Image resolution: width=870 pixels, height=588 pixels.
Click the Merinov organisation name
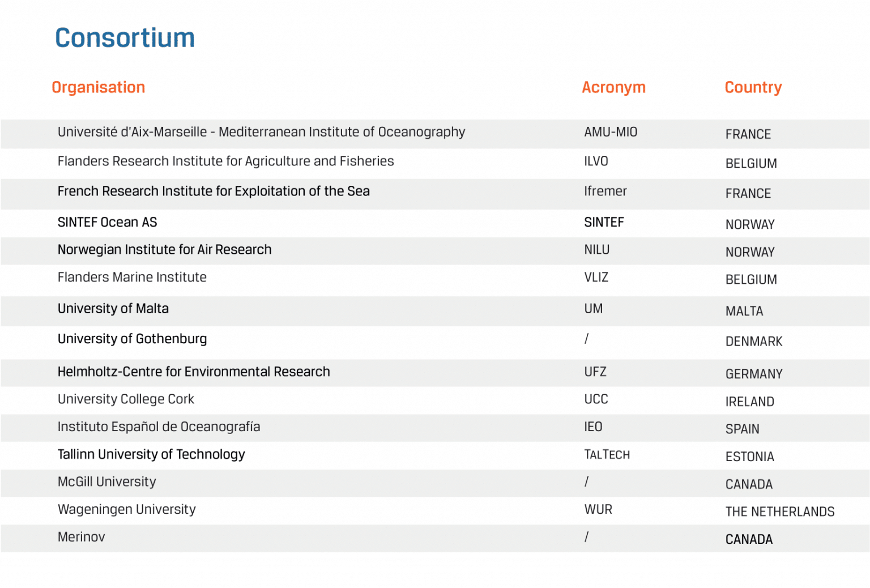81,537
